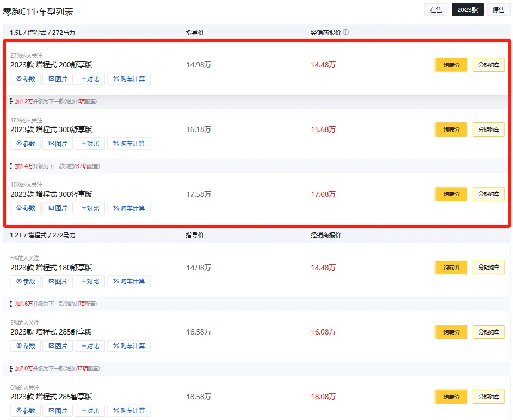Click 分期购车 for 增程式 285智享版

click(x=489, y=397)
